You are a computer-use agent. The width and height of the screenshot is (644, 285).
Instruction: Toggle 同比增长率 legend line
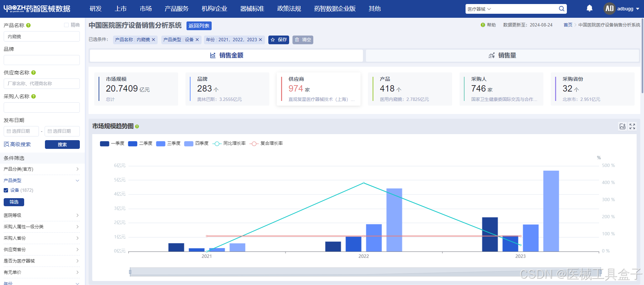click(229, 144)
